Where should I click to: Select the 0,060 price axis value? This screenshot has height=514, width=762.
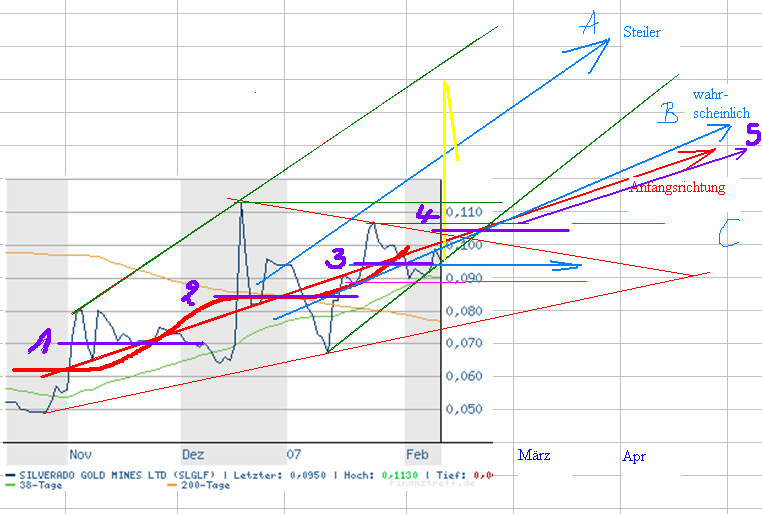[x=464, y=376]
